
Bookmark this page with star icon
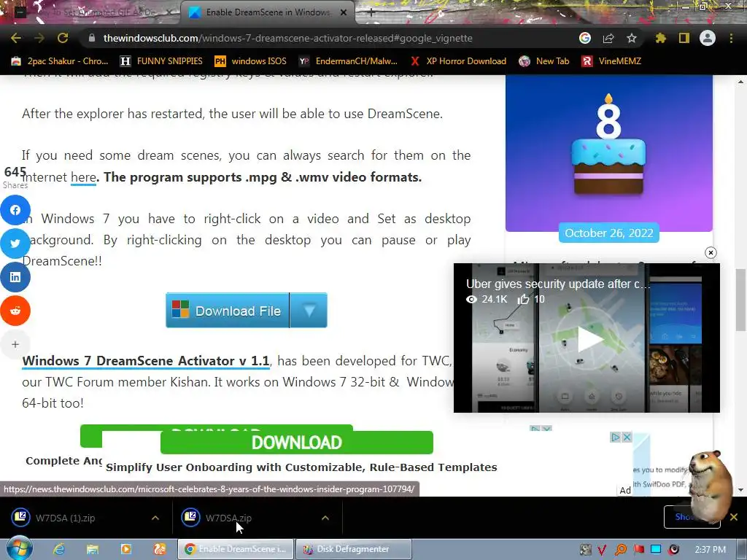tap(632, 38)
